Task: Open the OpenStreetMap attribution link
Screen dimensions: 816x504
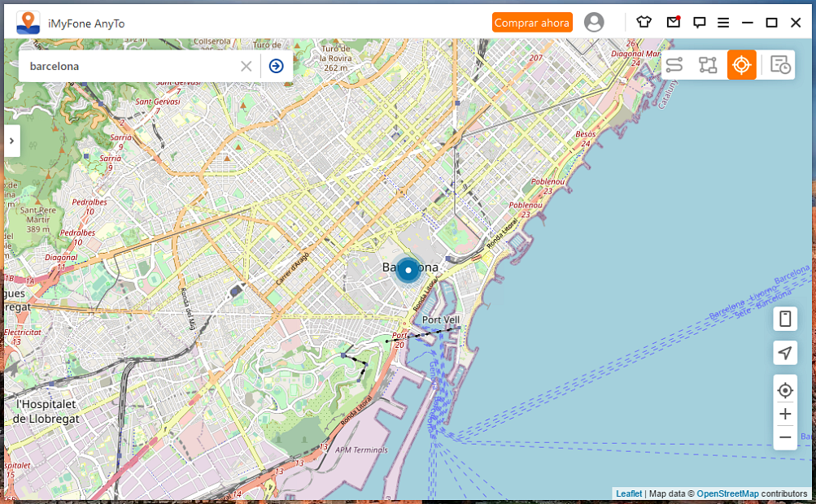Action: (727, 493)
